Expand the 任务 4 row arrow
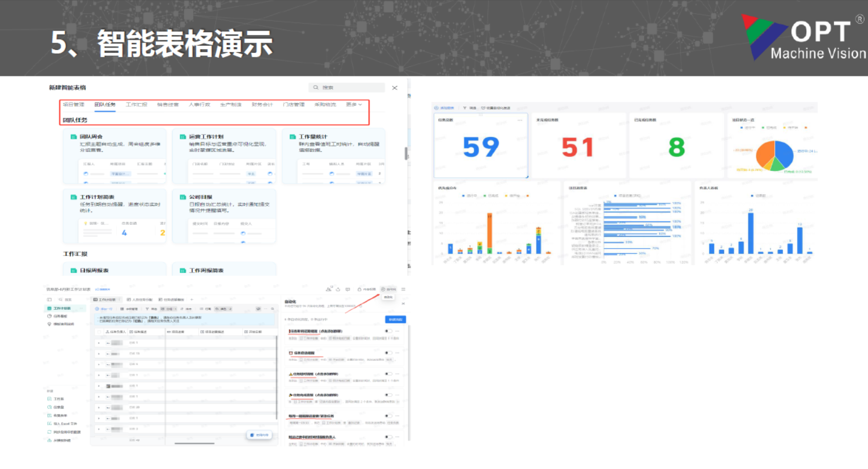The width and height of the screenshot is (868, 469). (x=99, y=364)
